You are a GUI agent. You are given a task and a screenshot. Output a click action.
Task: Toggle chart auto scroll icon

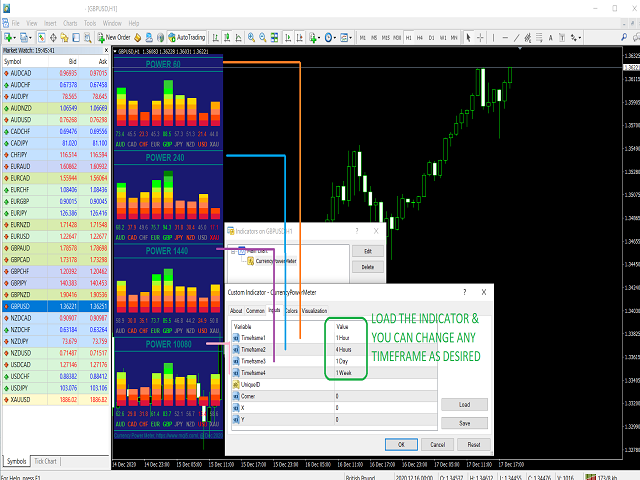(x=288, y=38)
